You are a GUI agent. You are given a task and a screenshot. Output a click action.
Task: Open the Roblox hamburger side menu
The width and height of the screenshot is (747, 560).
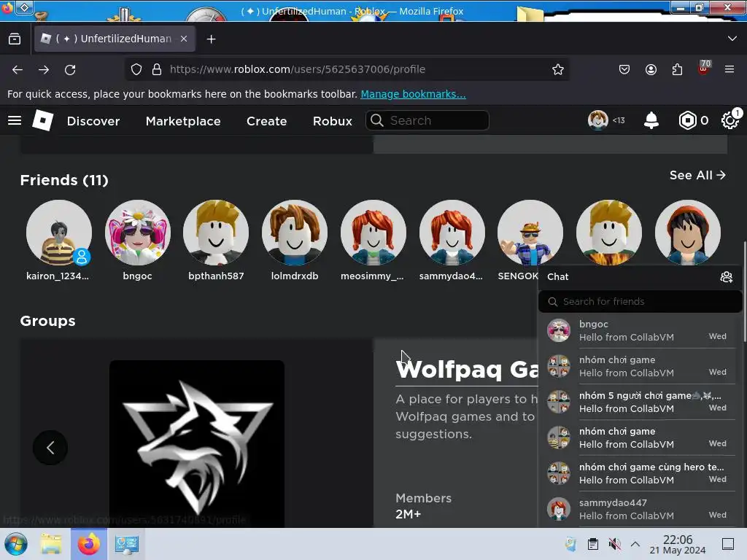(15, 120)
